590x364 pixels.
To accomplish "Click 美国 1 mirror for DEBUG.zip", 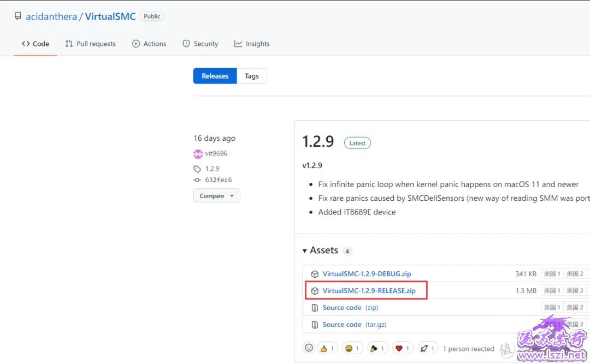I will (x=552, y=274).
